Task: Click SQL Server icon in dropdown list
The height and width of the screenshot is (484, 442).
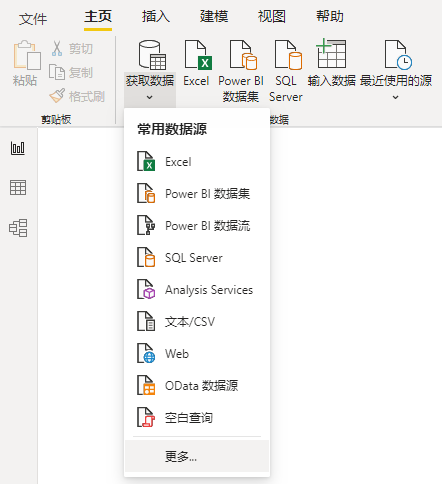Action: (x=146, y=257)
